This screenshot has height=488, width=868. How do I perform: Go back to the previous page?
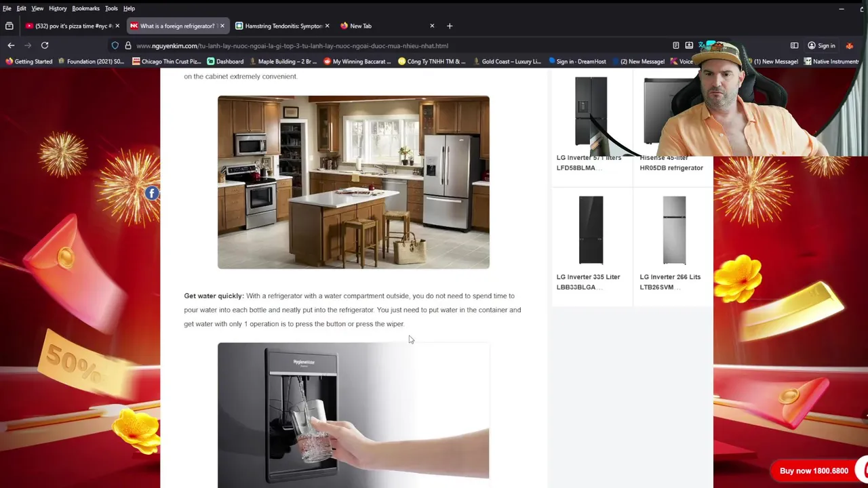coord(11,45)
